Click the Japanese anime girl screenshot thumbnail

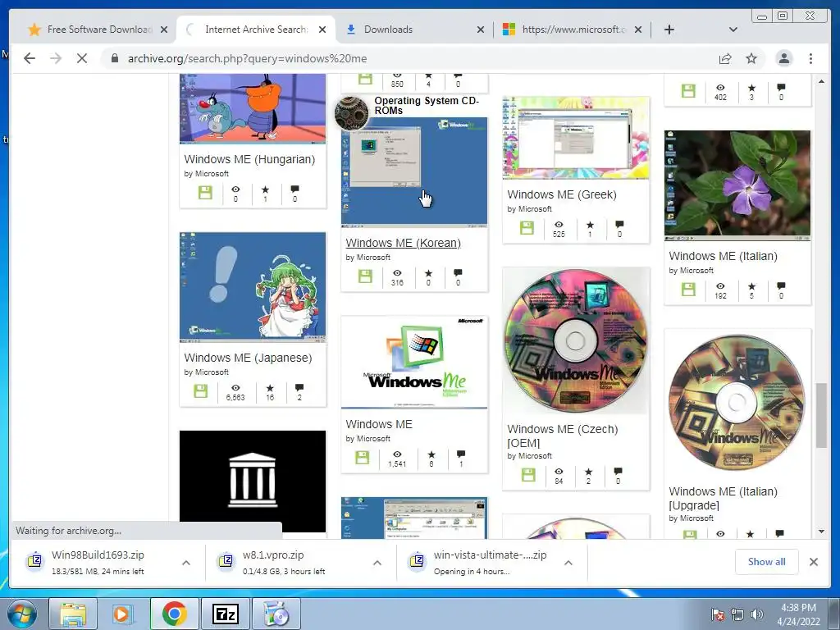click(253, 287)
